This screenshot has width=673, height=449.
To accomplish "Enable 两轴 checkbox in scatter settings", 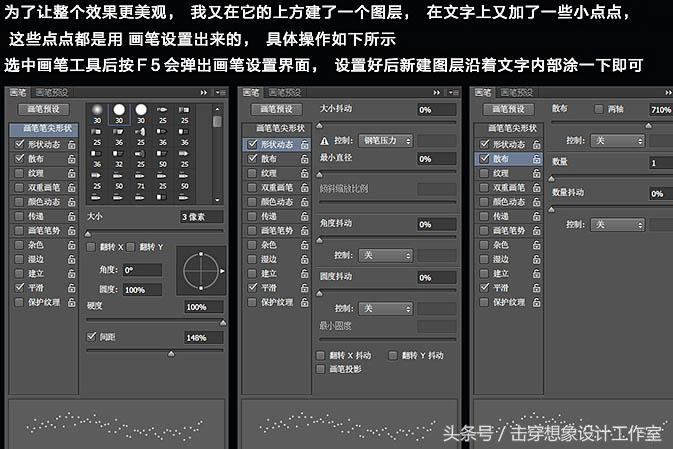I will coord(599,109).
